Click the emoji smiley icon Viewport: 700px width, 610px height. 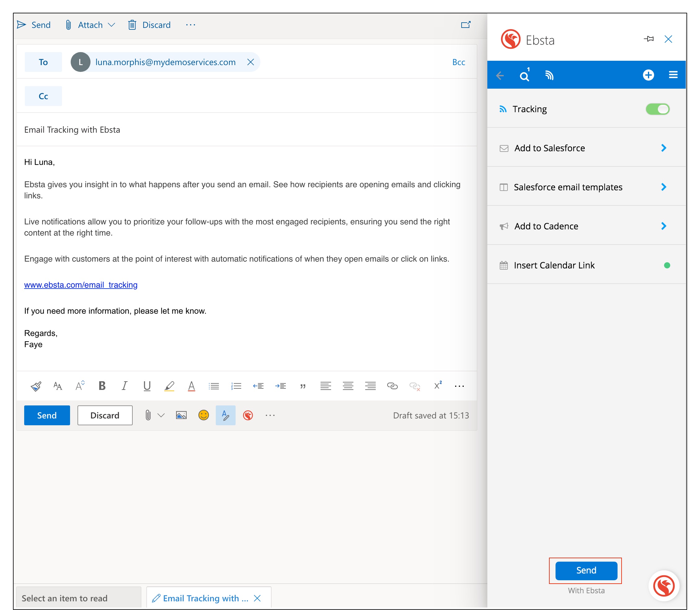coord(204,415)
